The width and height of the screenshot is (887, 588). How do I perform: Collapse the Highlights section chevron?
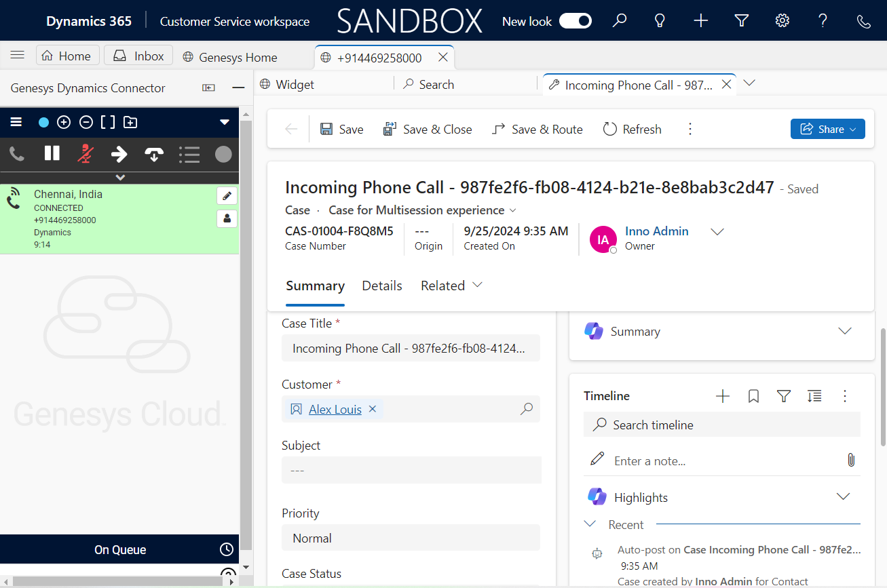tap(843, 497)
